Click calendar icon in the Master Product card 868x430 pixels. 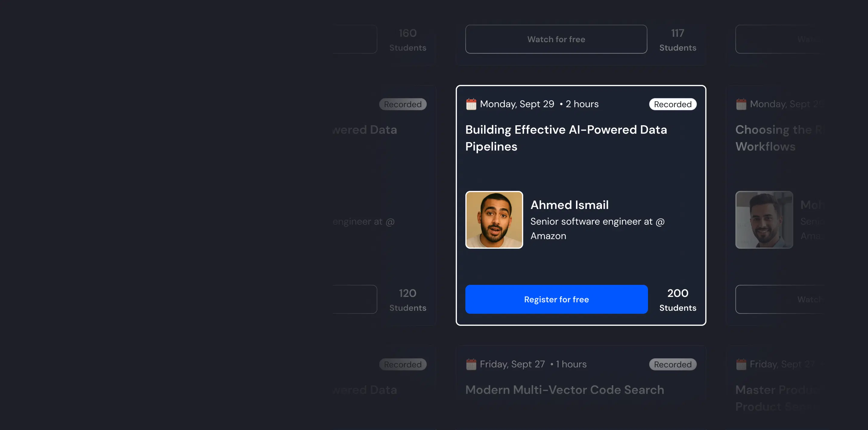click(741, 364)
